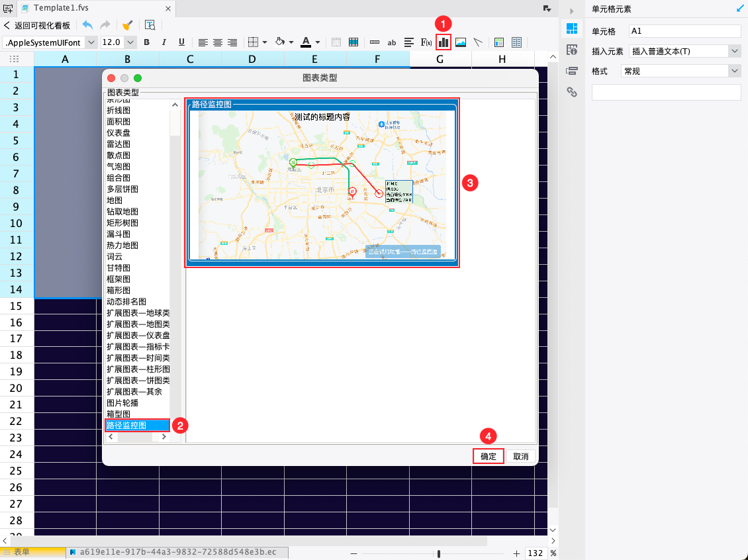
Task: Click the format painter brush icon
Action: pos(127,25)
